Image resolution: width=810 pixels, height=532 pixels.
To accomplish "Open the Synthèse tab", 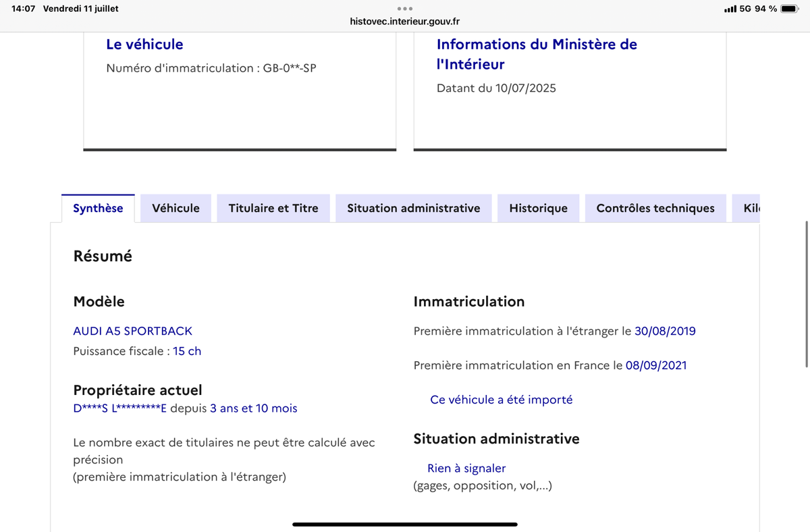I will click(x=98, y=208).
